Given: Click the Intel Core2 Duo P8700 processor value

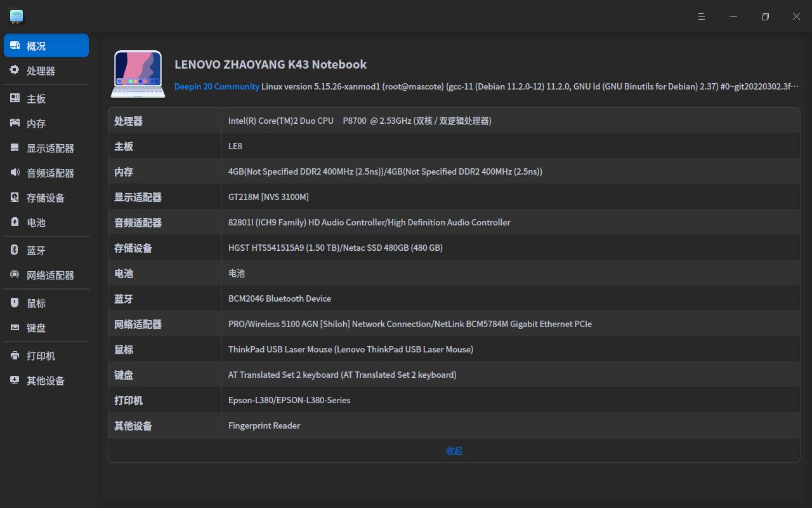Looking at the screenshot, I should (360, 121).
